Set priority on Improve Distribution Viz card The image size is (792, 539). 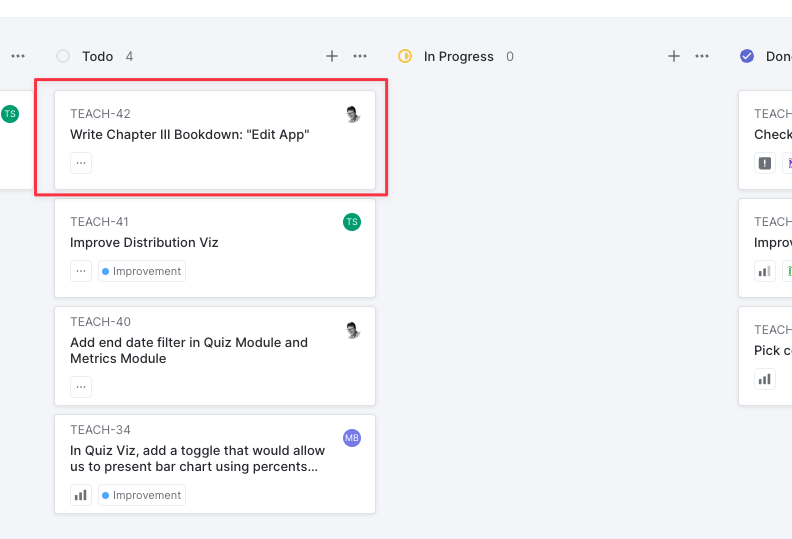point(81,271)
